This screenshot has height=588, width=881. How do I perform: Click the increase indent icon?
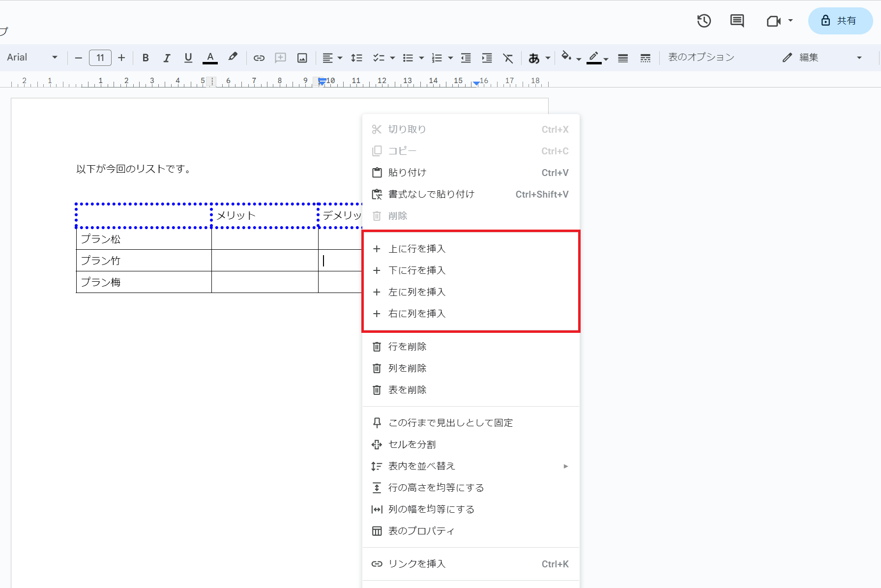pos(487,58)
